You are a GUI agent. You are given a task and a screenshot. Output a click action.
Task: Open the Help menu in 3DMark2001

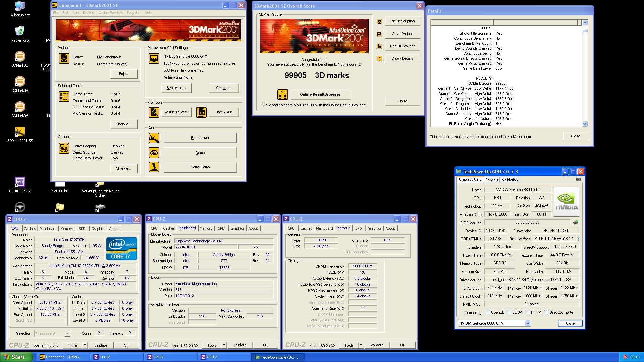148,13
